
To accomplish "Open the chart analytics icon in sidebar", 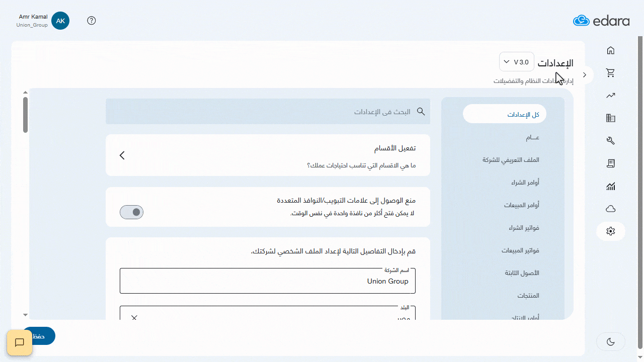I will [611, 187].
